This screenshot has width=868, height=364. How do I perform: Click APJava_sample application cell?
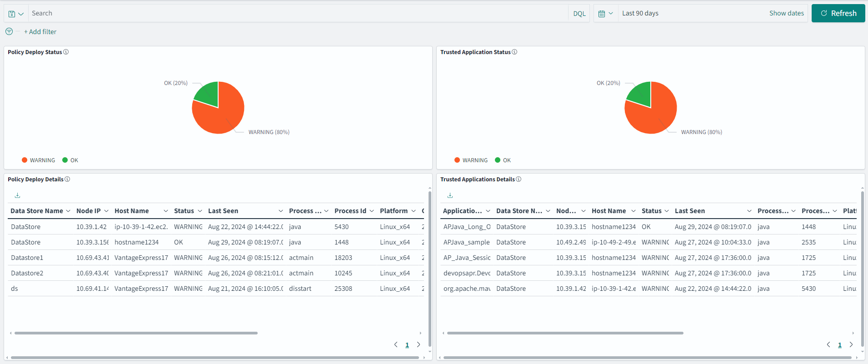coord(466,242)
